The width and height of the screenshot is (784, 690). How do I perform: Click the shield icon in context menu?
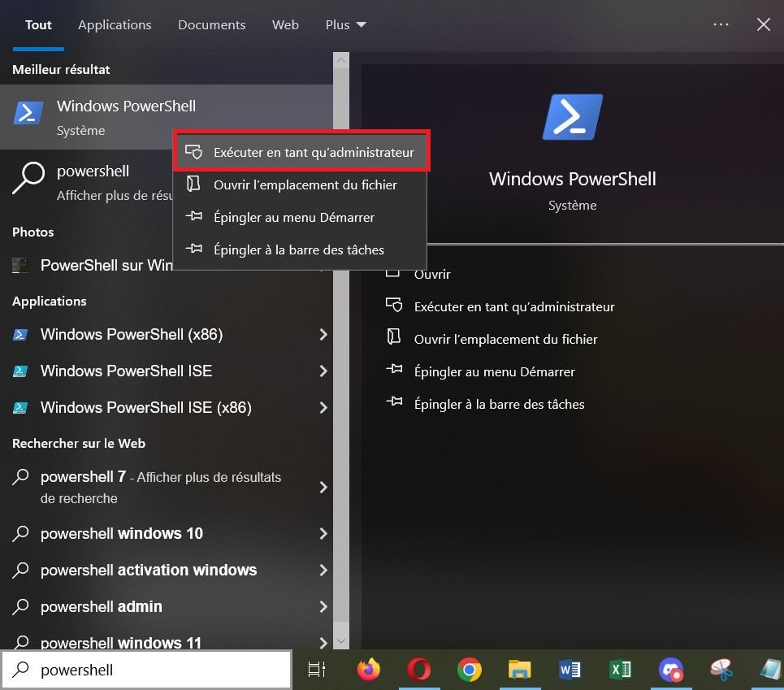point(193,151)
